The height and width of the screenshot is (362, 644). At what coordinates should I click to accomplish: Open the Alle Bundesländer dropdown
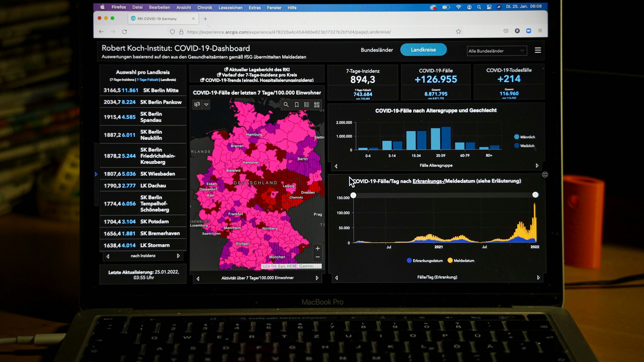point(496,51)
